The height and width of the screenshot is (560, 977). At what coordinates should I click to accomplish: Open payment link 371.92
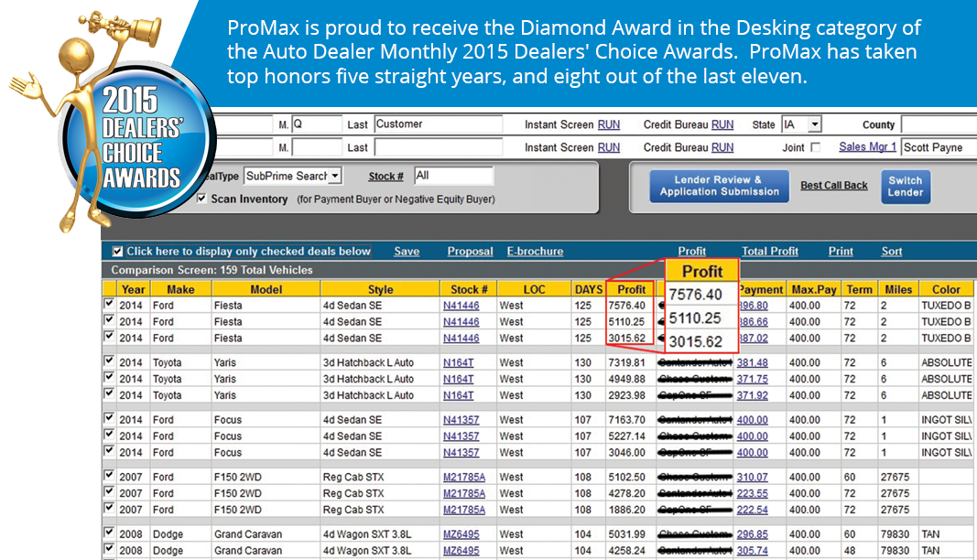(752, 395)
